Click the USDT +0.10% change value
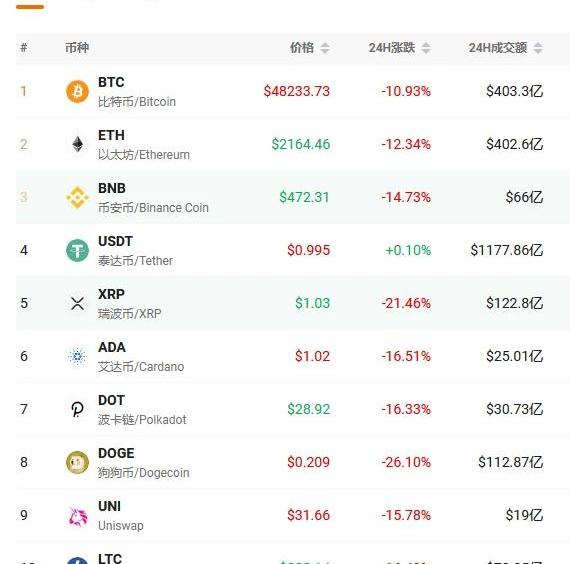Viewport: 570px width, 564px height. coord(408,250)
